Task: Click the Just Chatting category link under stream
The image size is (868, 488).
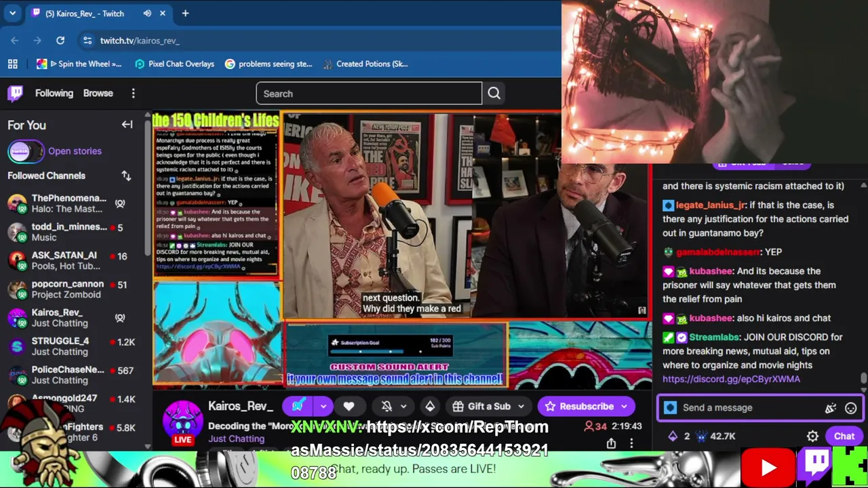Action: point(236,439)
